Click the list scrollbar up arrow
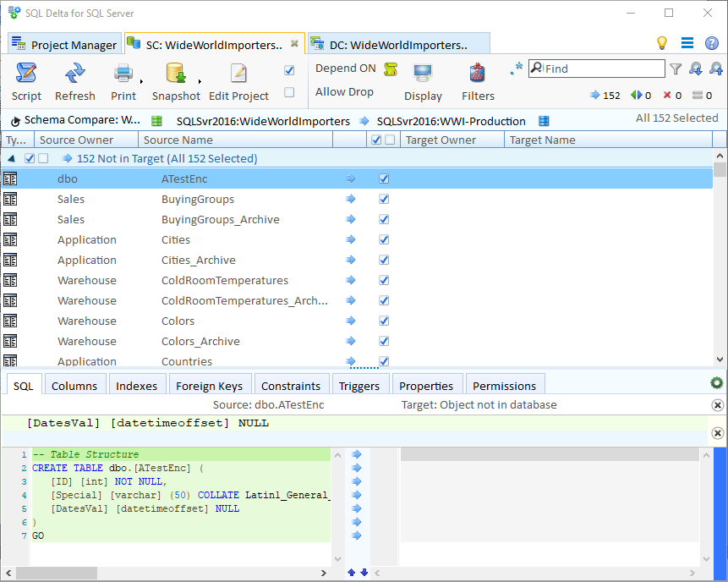728x582 pixels. coord(720,156)
